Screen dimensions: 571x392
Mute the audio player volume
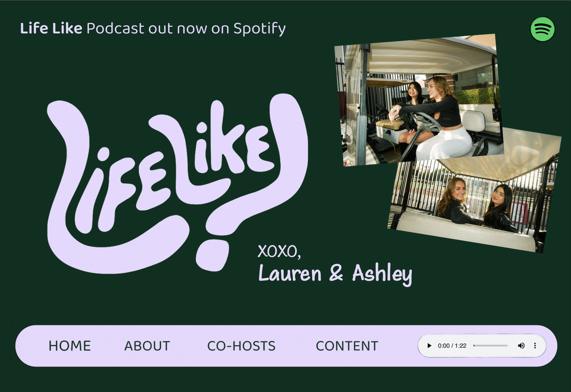tap(521, 346)
